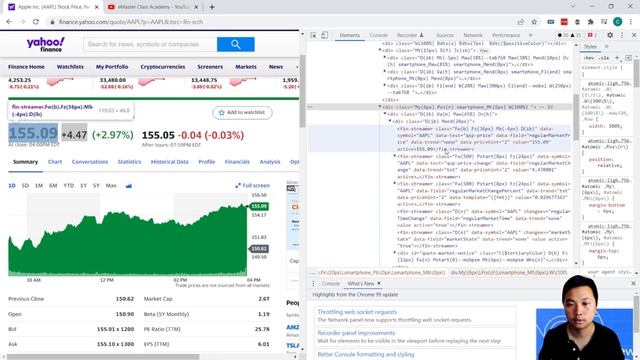Click Add to watchlist button
Image resolution: width=640 pixels, height=360 pixels.
pyautogui.click(x=242, y=112)
